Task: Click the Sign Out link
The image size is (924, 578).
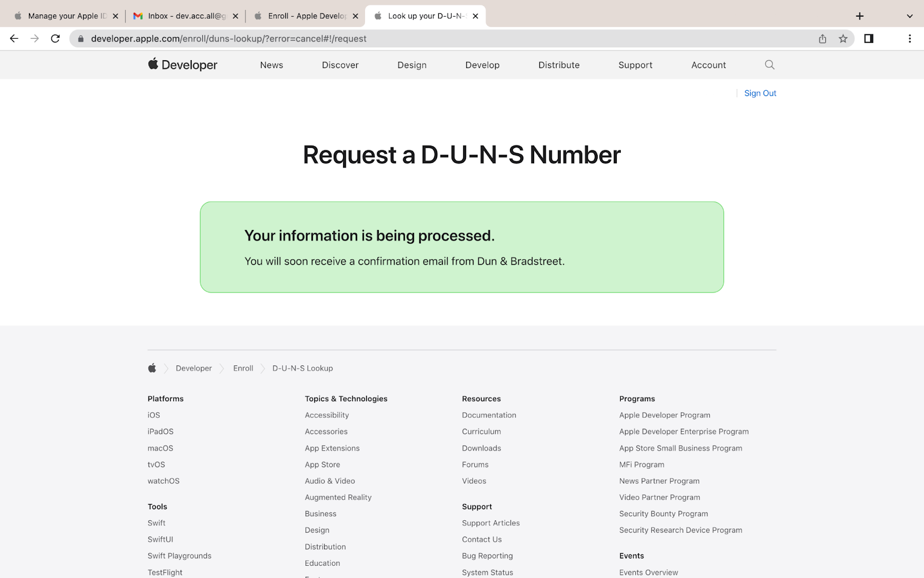Action: pos(760,93)
